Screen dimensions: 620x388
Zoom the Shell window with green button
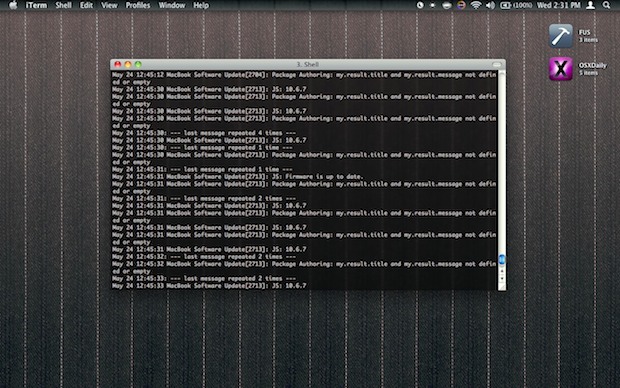click(138, 64)
